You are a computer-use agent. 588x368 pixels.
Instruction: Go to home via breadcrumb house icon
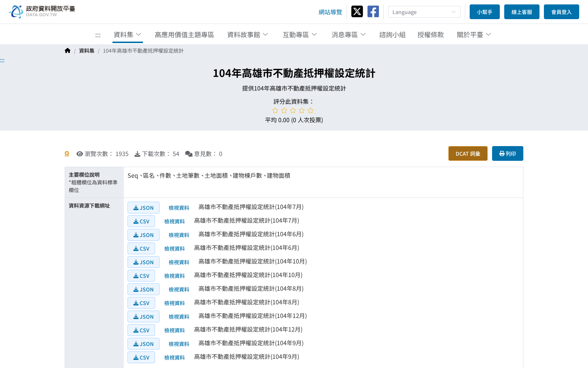[x=68, y=50]
